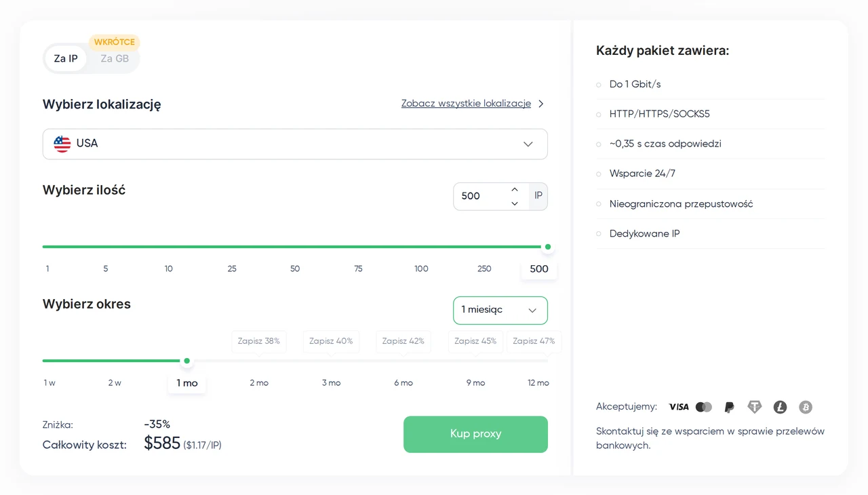Click the quantity slider handle at 500
868x495 pixels.
(548, 247)
